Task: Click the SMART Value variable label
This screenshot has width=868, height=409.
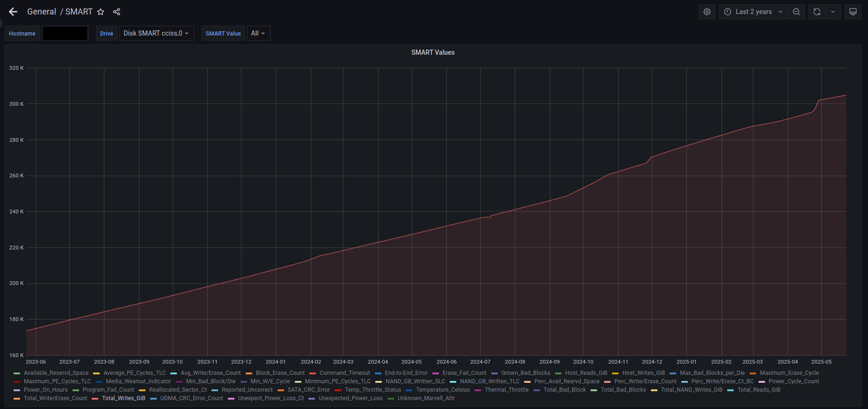Action: coord(223,33)
